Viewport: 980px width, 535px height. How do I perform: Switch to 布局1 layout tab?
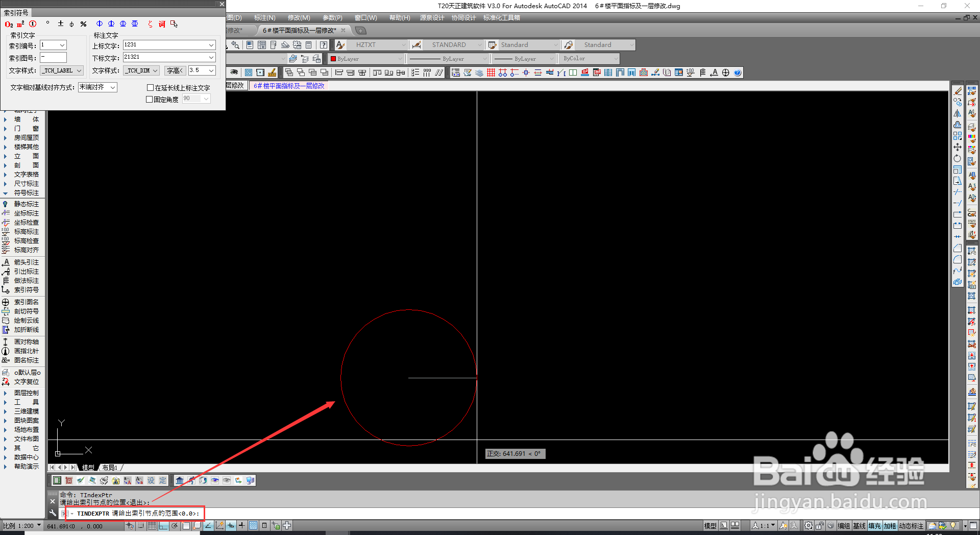pyautogui.click(x=110, y=468)
